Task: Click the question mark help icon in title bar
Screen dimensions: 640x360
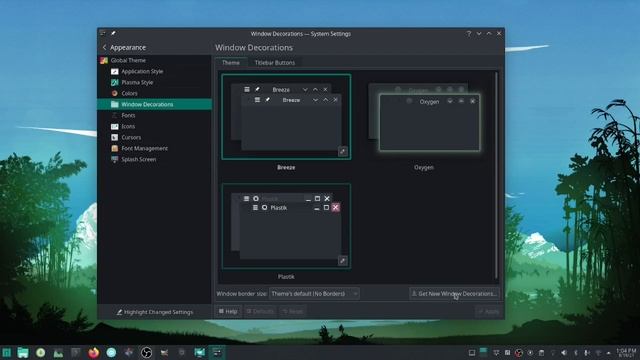Action: [x=469, y=33]
